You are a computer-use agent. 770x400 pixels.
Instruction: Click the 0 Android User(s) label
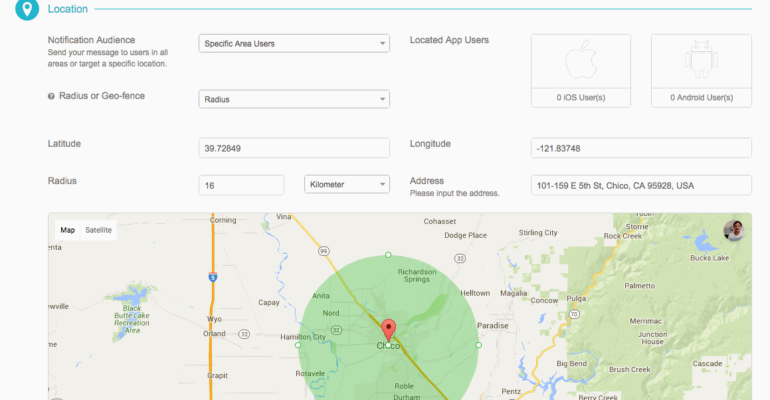point(701,98)
